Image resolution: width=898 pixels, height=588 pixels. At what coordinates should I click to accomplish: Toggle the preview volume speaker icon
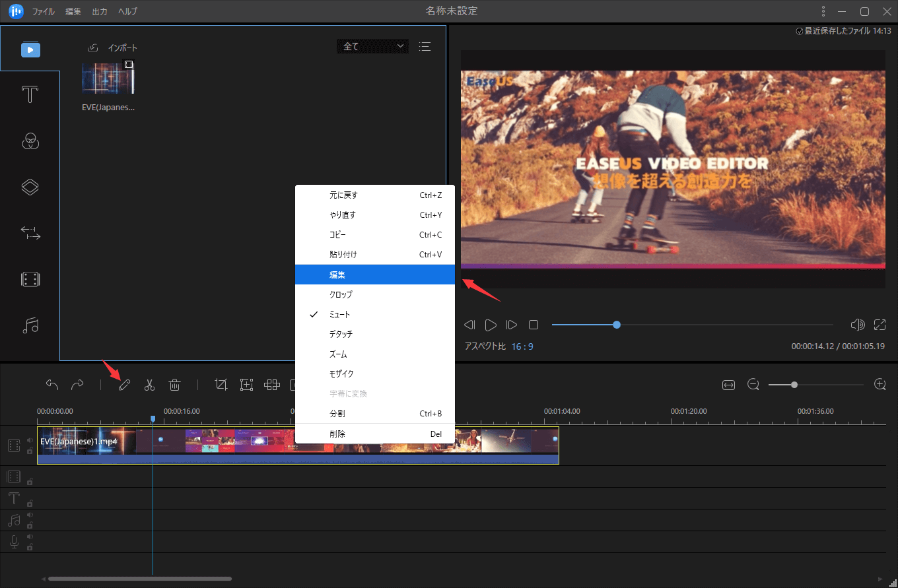coord(858,325)
